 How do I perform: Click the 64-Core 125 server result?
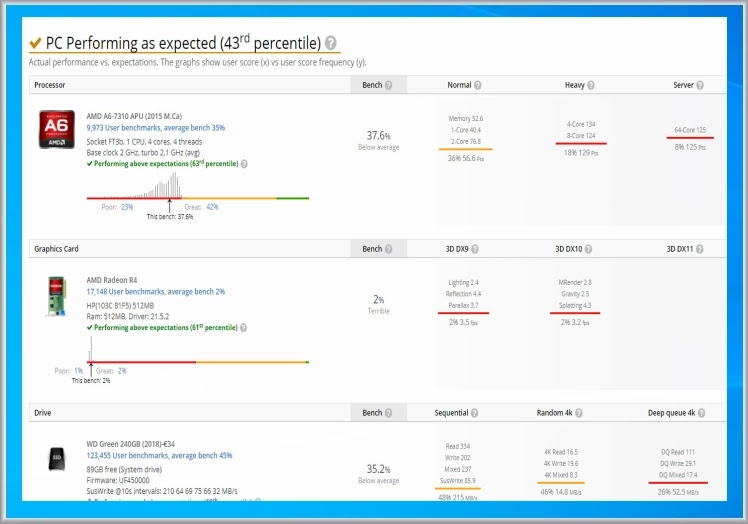point(690,130)
